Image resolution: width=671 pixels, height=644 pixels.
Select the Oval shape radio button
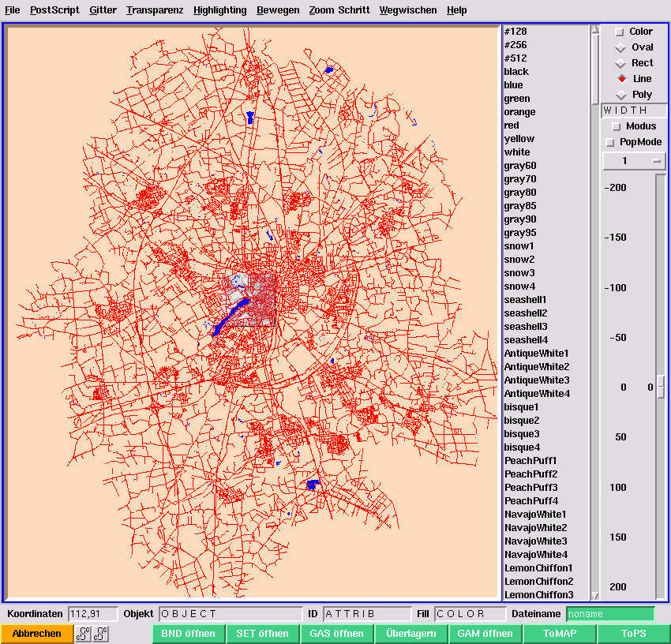point(621,47)
